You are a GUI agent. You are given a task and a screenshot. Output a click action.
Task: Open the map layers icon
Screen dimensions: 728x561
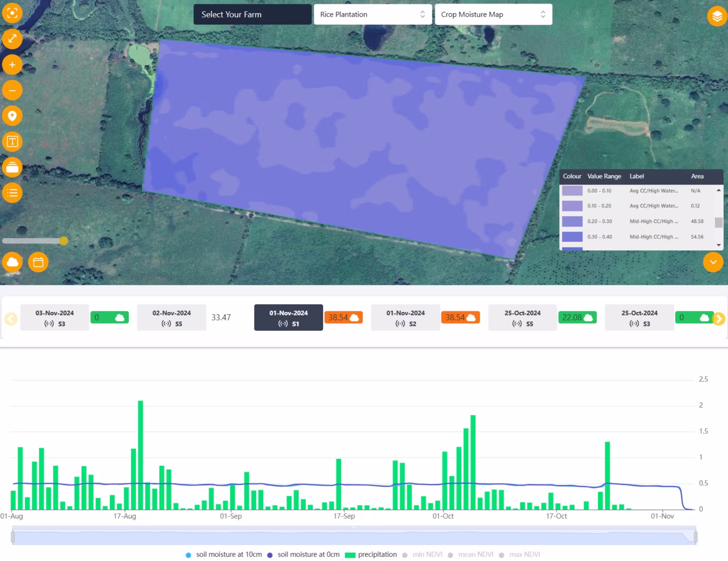click(x=717, y=16)
